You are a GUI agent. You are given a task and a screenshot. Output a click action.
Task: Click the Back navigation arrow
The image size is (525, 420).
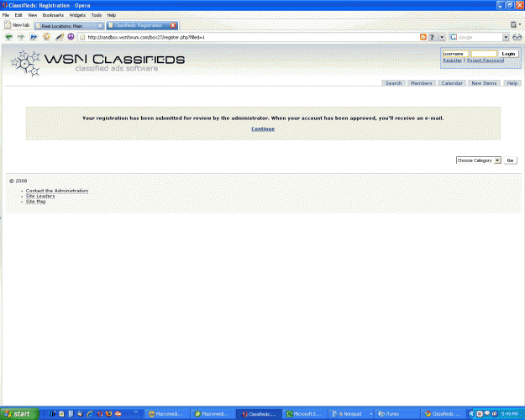[8, 37]
